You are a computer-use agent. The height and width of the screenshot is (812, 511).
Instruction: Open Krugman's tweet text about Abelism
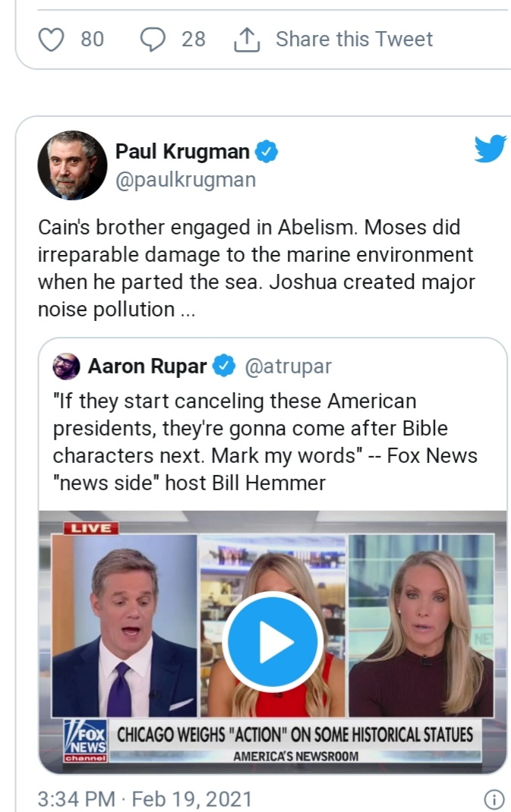(256, 268)
